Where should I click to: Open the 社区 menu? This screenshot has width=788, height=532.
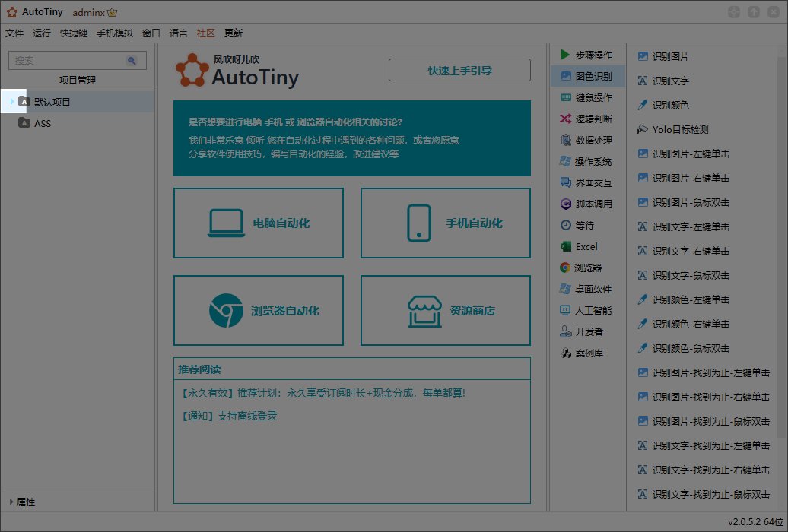(x=206, y=33)
